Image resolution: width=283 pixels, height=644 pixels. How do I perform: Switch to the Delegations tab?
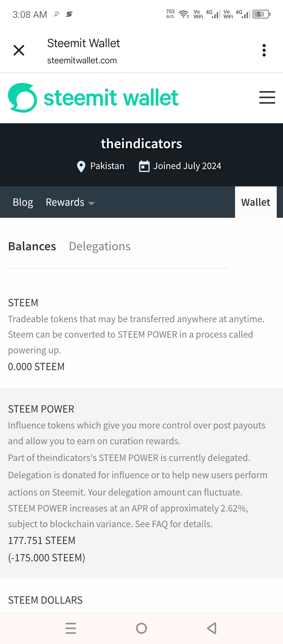click(x=100, y=246)
